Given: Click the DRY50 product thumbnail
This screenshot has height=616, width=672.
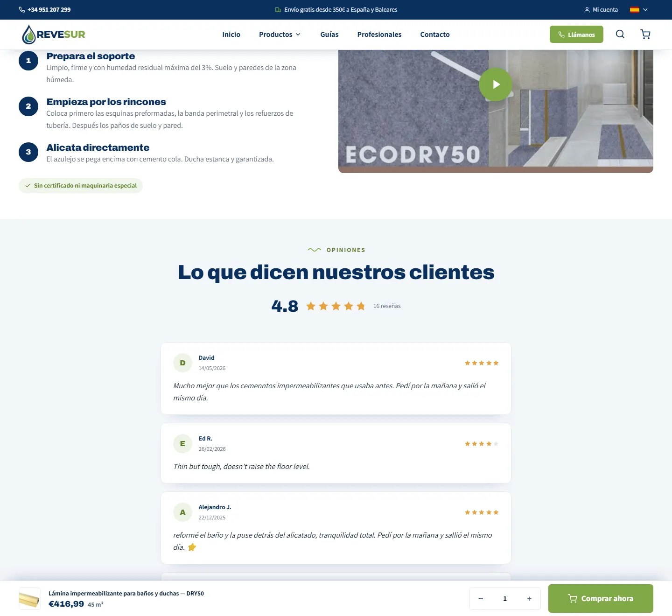Looking at the screenshot, I should tap(30, 599).
